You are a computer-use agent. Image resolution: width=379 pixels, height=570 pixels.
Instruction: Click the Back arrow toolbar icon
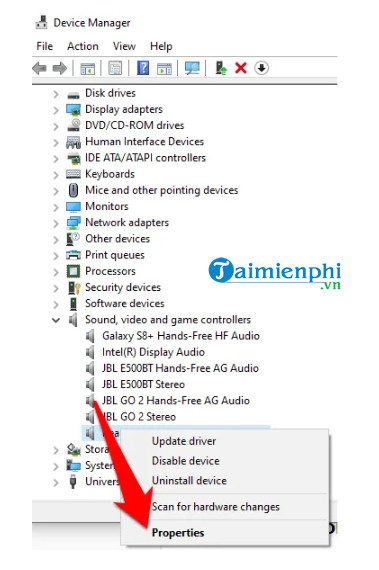click(39, 68)
